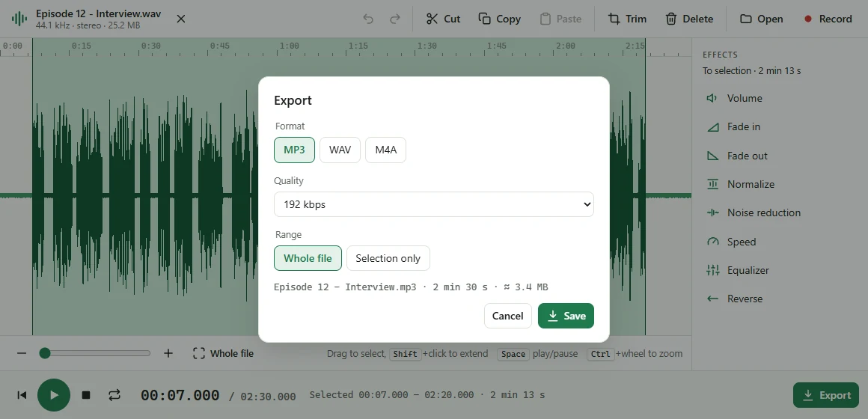Click the Selected 00:07.000 – 02:20.000 status text

pyautogui.click(x=427, y=394)
